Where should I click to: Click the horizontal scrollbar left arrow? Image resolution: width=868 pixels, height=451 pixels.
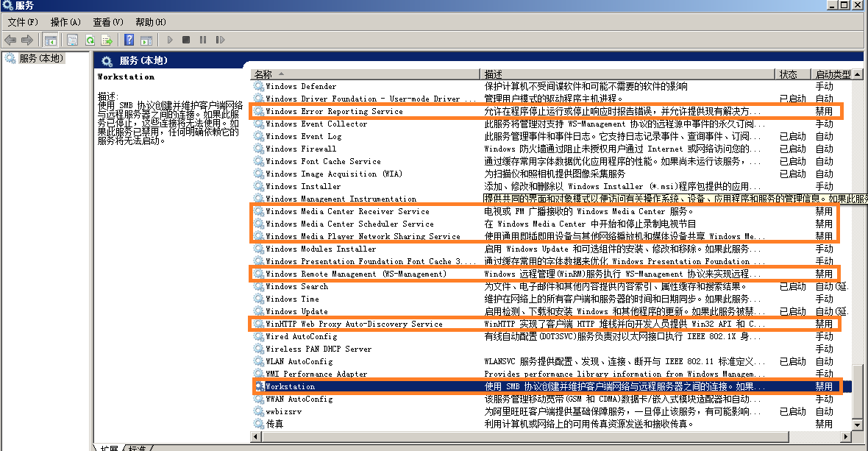click(257, 437)
